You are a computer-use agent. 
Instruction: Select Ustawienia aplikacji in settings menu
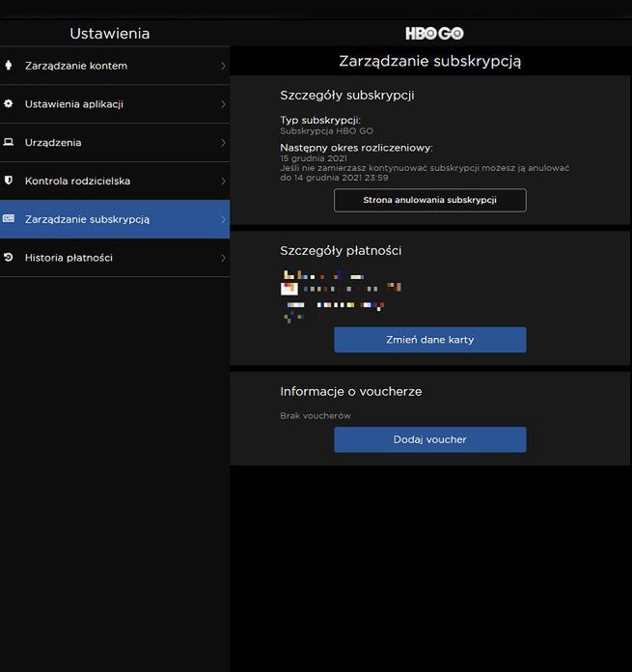coord(115,104)
